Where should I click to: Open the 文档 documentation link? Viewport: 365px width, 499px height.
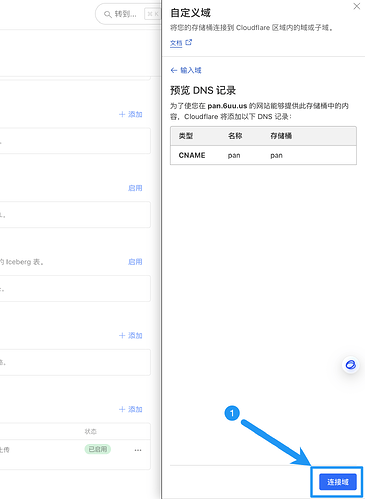pyautogui.click(x=176, y=43)
